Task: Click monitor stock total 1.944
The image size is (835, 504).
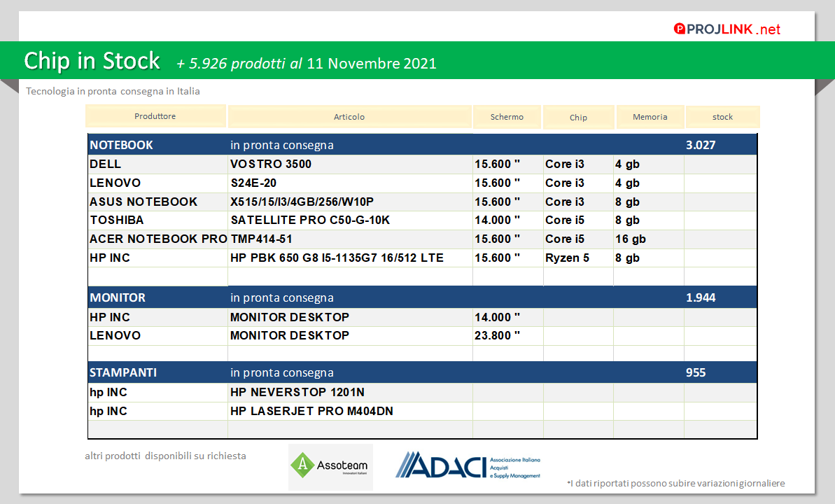Action: tap(701, 297)
